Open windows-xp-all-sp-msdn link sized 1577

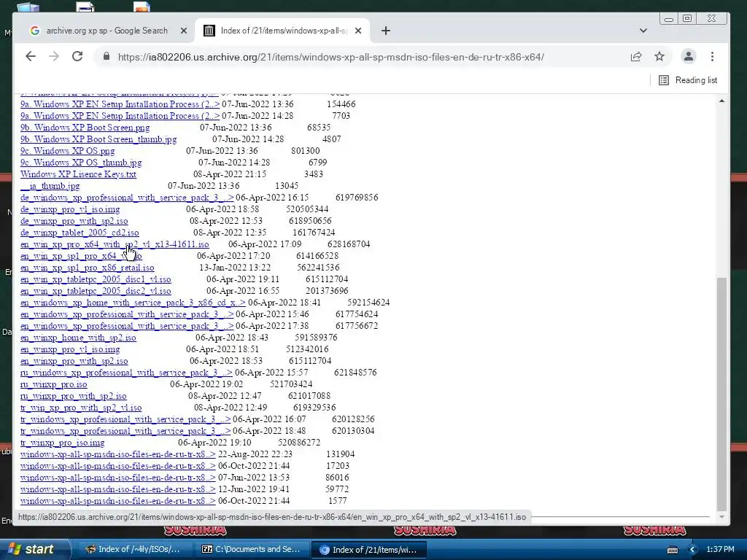(117, 501)
